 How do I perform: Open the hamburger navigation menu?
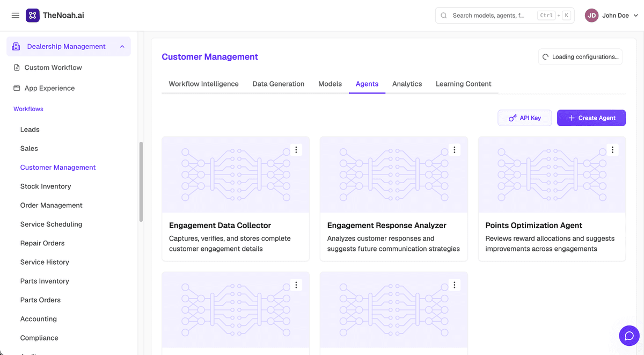point(16,16)
